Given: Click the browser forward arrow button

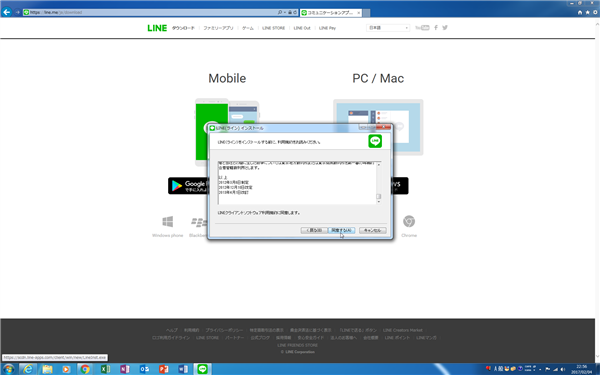Looking at the screenshot, I should (x=18, y=12).
